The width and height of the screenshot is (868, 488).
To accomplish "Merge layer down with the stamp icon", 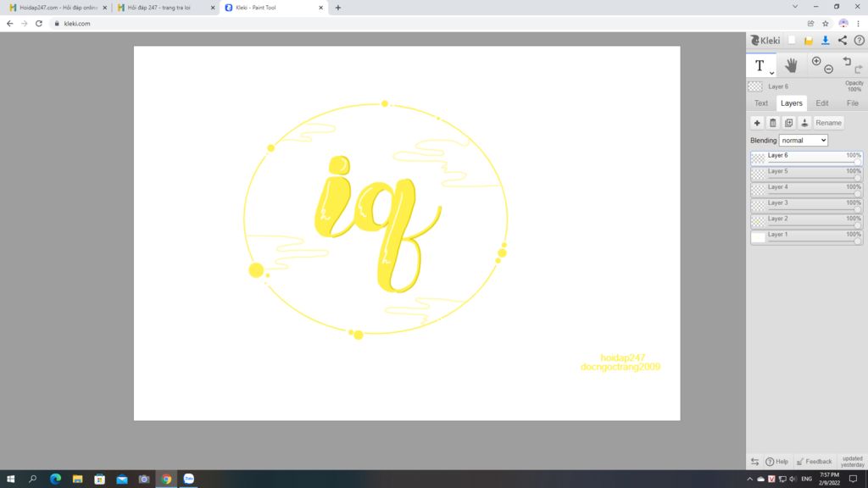I will pyautogui.click(x=805, y=123).
